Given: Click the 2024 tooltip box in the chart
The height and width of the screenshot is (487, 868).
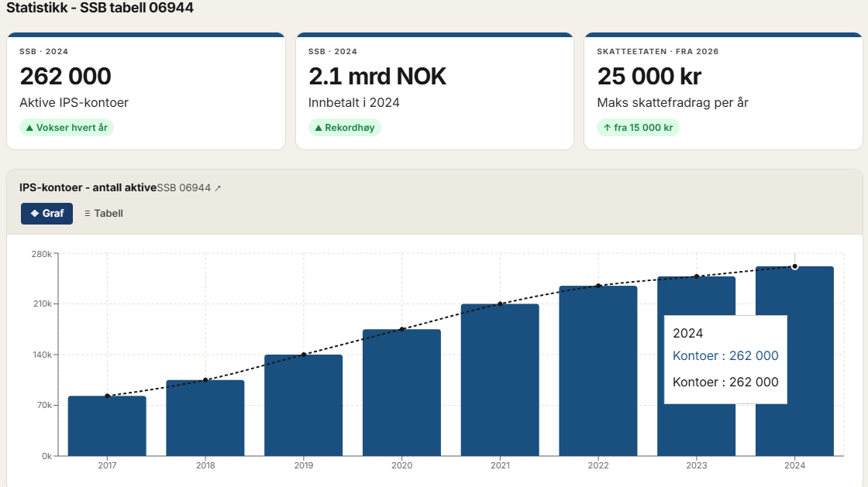Looking at the screenshot, I should (x=725, y=359).
